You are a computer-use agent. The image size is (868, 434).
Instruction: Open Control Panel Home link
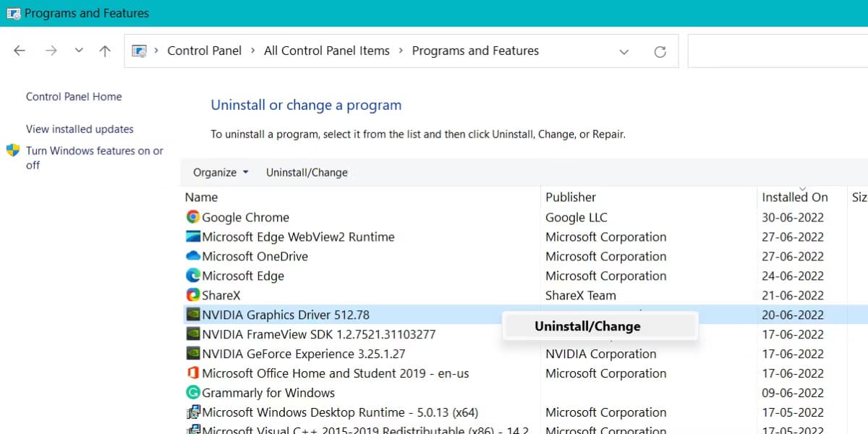click(x=74, y=96)
